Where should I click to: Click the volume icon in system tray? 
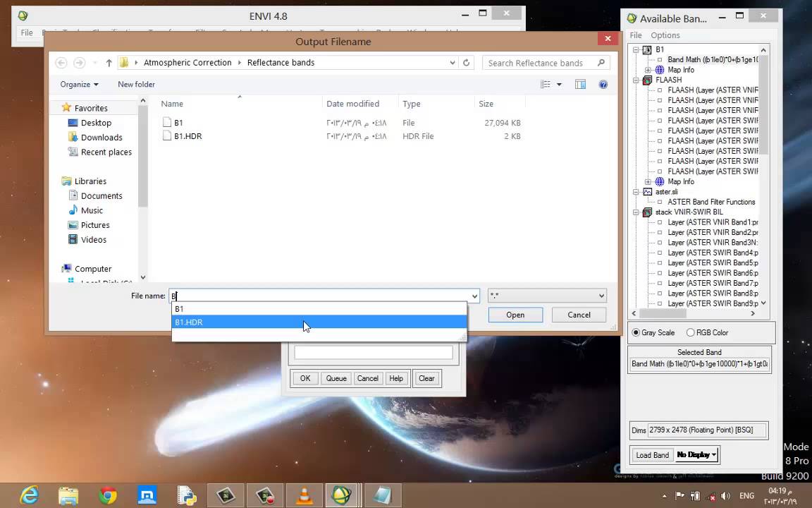point(725,495)
